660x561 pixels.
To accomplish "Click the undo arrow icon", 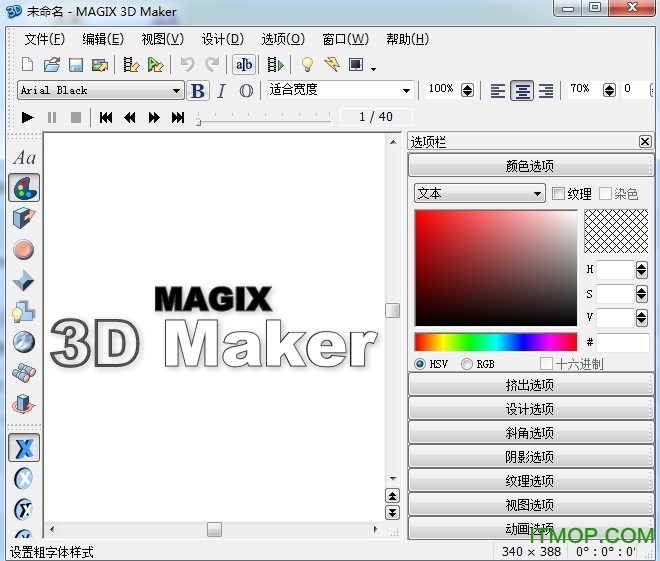I will coord(188,64).
